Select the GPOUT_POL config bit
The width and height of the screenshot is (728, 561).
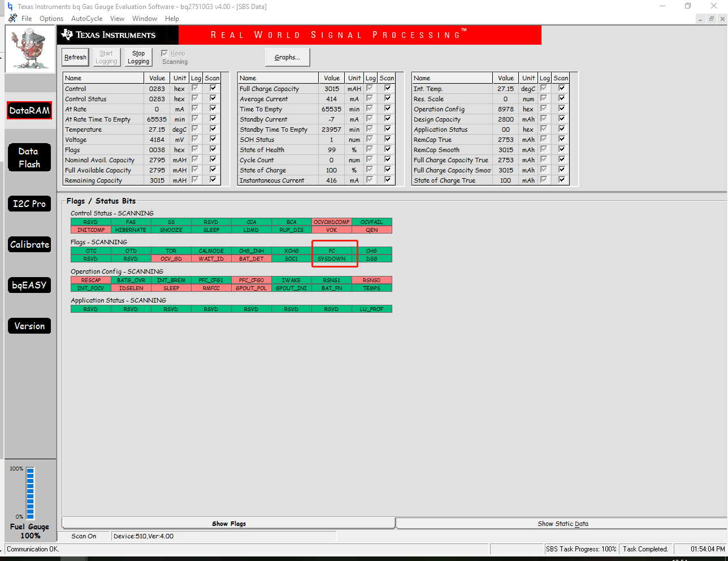(x=252, y=288)
